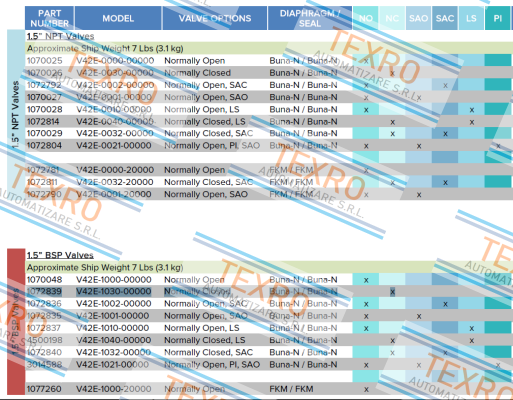Click model V42E-0040-00000
This screenshot has width=513, height=400.
pyautogui.click(x=115, y=121)
